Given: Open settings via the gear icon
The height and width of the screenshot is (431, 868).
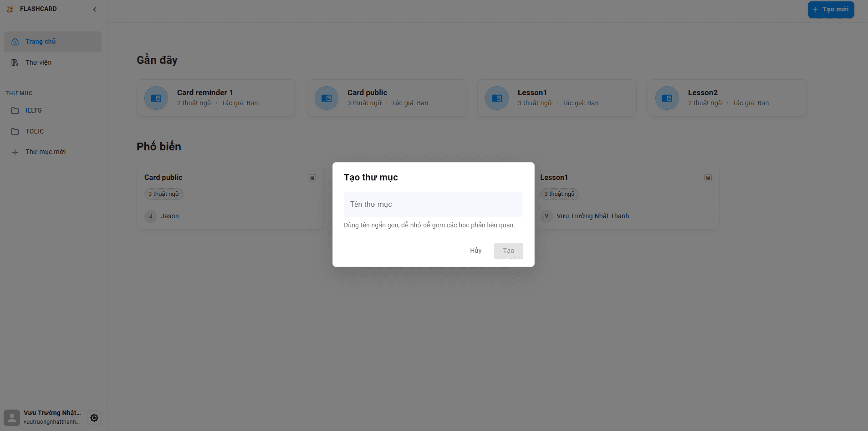Looking at the screenshot, I should 94,418.
